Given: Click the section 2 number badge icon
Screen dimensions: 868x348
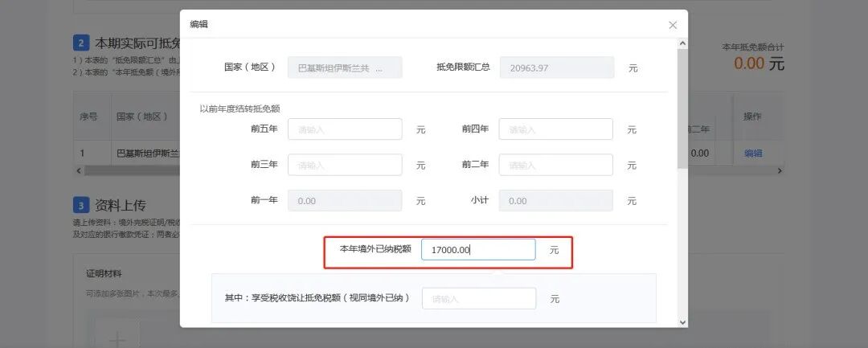Looking at the screenshot, I should (81, 43).
